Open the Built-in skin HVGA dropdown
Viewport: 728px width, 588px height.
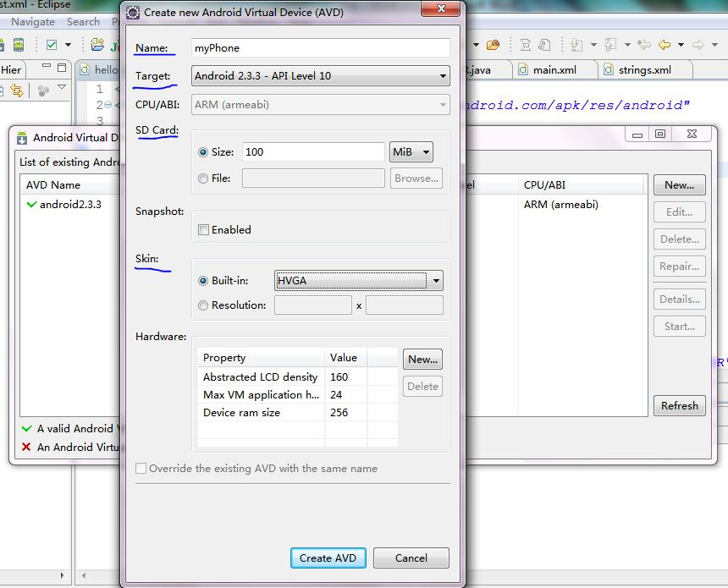(x=358, y=280)
